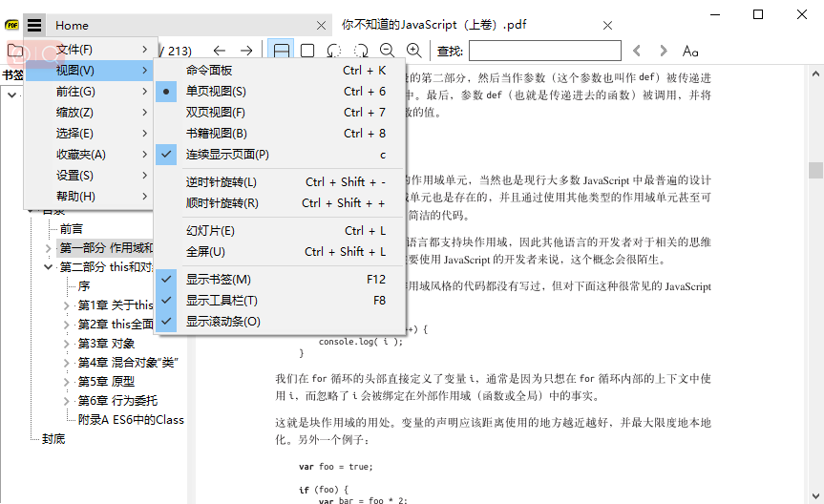This screenshot has height=504, width=824.
Task: Expand 第5章 原型 bookmark
Action: click(x=66, y=382)
